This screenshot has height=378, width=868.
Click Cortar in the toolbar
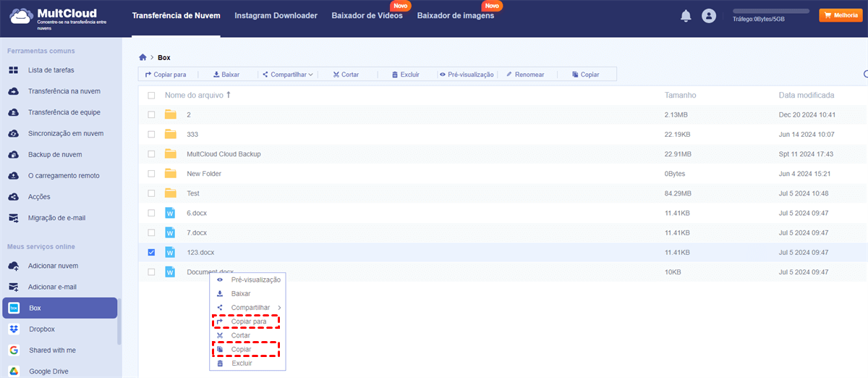click(x=345, y=75)
